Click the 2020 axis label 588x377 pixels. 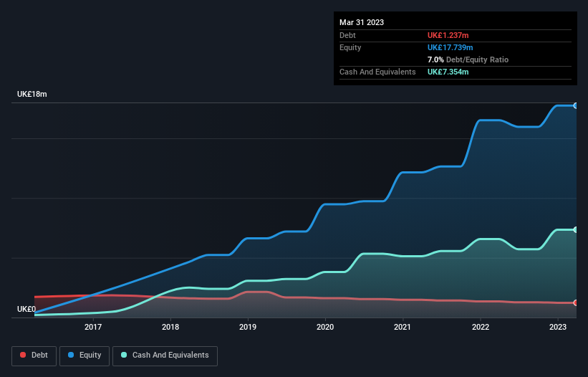coord(325,327)
